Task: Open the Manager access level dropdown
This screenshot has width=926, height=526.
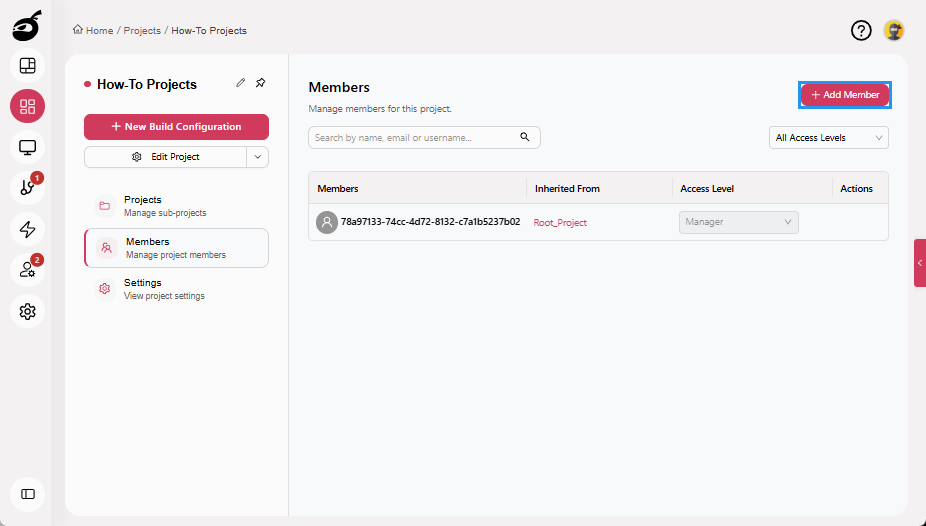Action: pyautogui.click(x=739, y=223)
